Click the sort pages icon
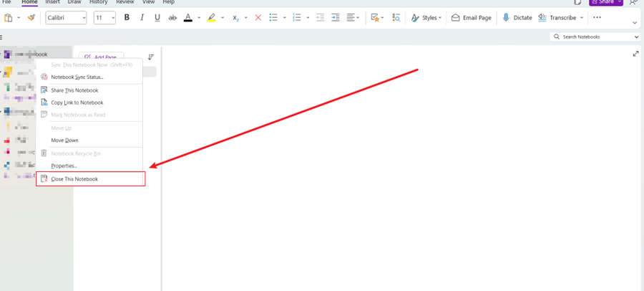644x291 pixels. [x=151, y=57]
